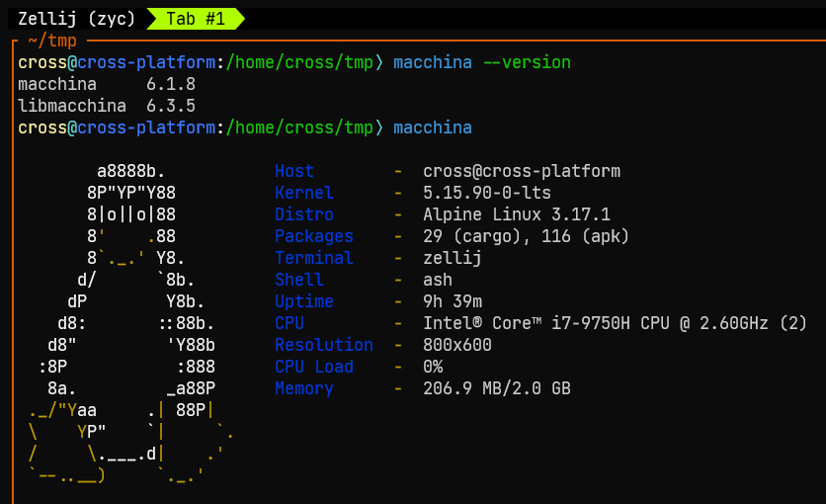
Task: Click the Intel Core i7-9750H CPU value
Action: tap(615, 323)
